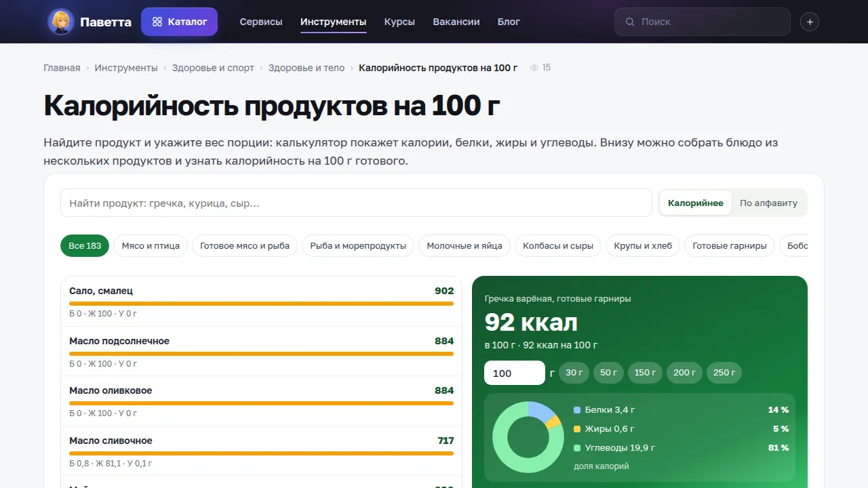Select Масло подсолнечное product row
This screenshot has height=488, width=868.
click(x=261, y=351)
